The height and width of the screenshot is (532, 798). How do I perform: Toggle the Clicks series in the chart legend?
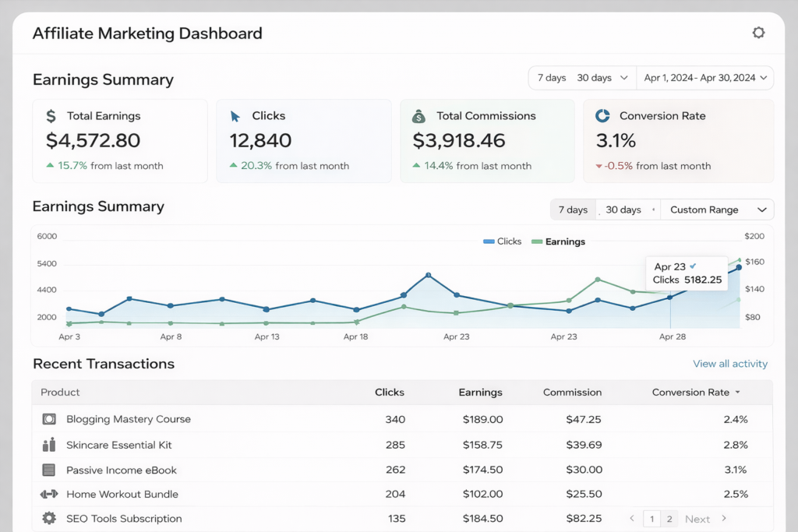[x=502, y=241]
